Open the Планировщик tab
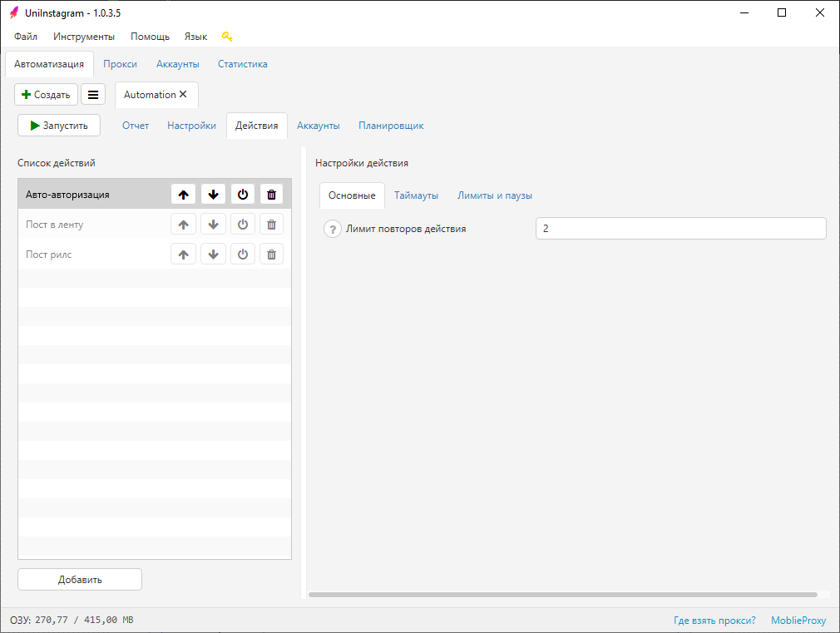 click(391, 126)
